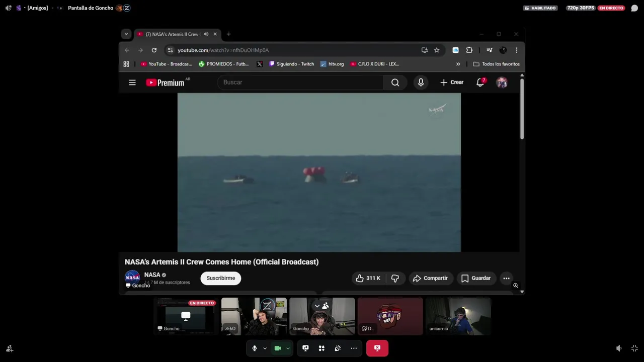Screen dimensions: 644x362
Task: Open more actions for the video
Action: pos(506,278)
